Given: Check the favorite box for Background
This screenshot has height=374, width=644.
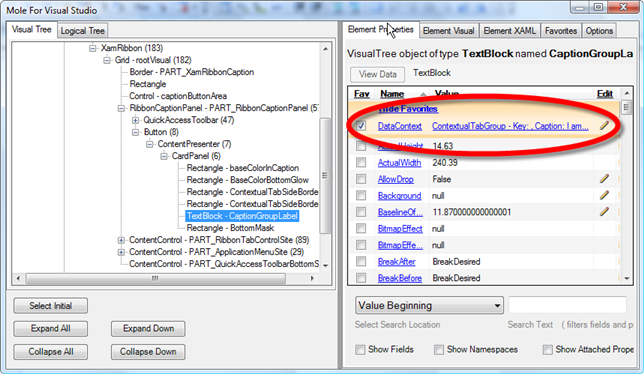Looking at the screenshot, I should (361, 195).
